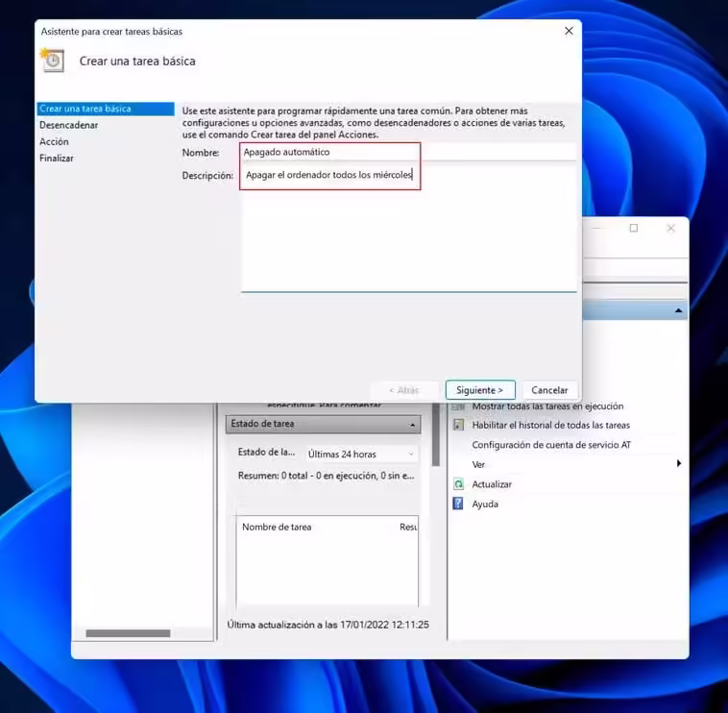Click the Resumen 0 total text

tap(326, 476)
